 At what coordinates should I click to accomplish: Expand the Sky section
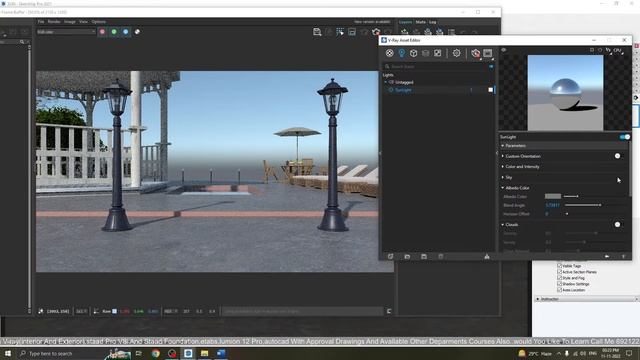coord(503,177)
